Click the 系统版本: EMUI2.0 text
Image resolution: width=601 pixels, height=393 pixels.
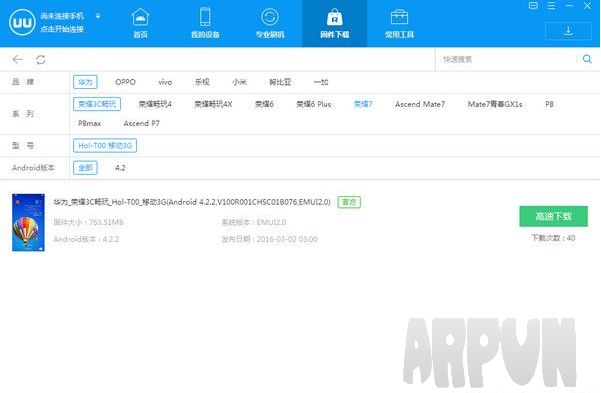pos(254,222)
